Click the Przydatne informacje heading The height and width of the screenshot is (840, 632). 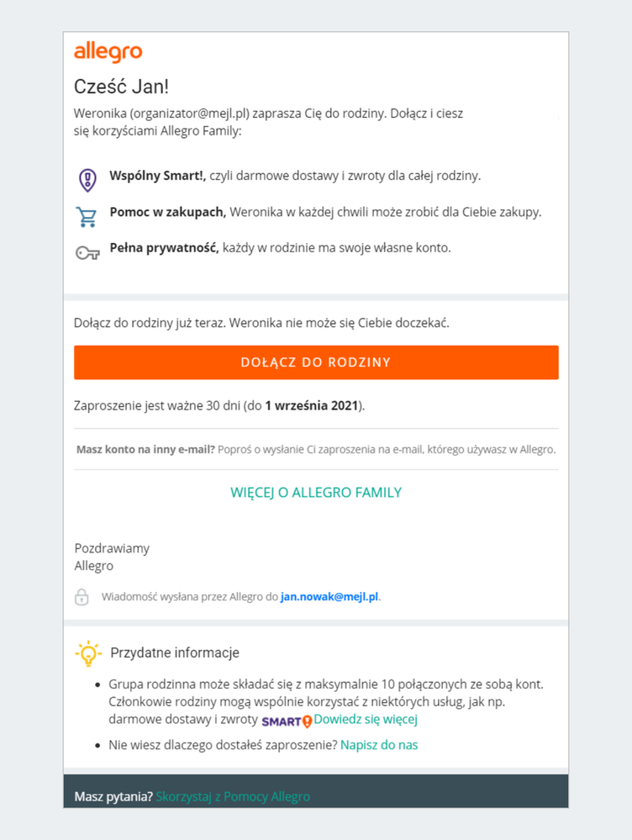pos(175,653)
